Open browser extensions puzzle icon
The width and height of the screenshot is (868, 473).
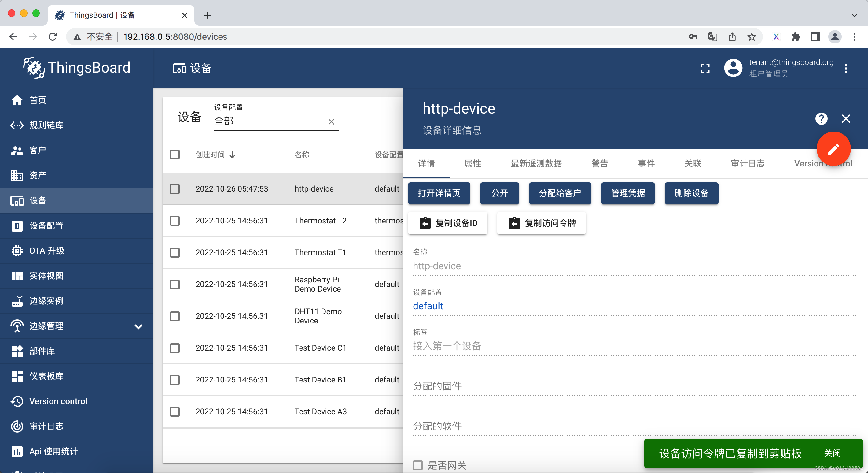pyautogui.click(x=796, y=36)
